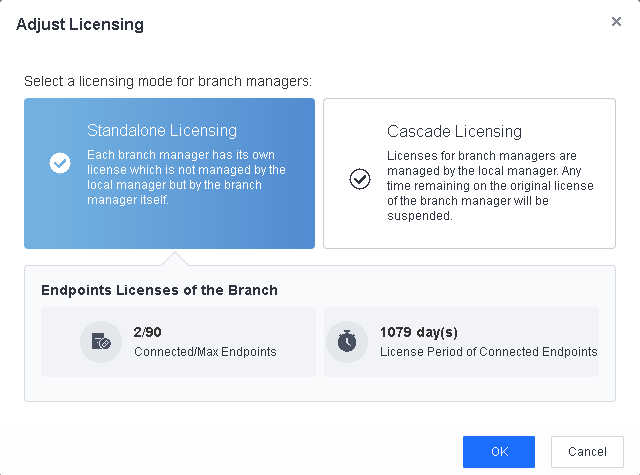This screenshot has height=475, width=640.
Task: Click the 2/90 endpoints count
Action: [x=148, y=332]
